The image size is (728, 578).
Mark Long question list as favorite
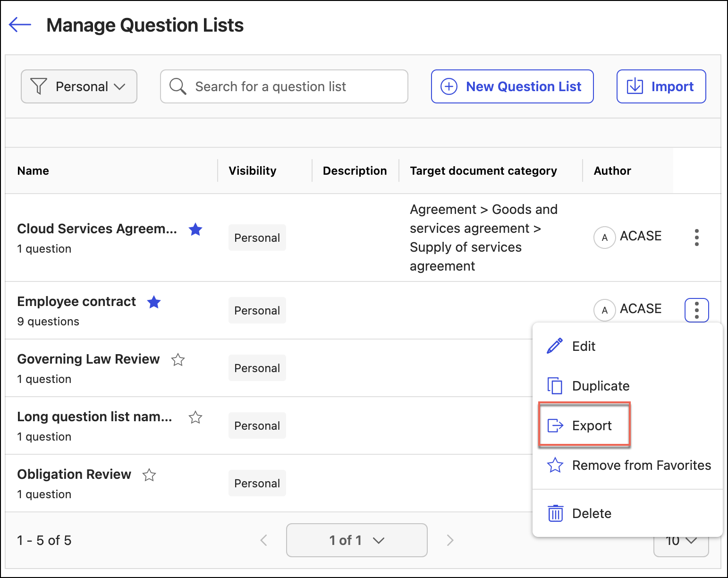[x=195, y=417]
